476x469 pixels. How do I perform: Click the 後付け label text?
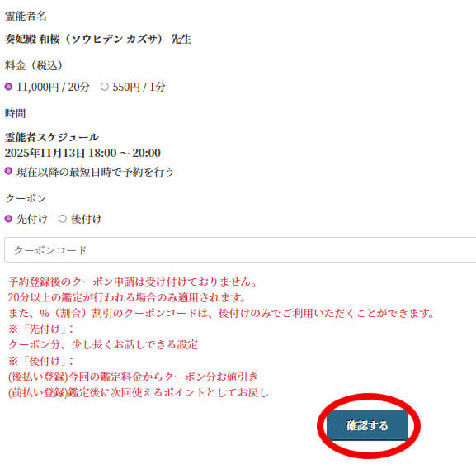click(87, 219)
